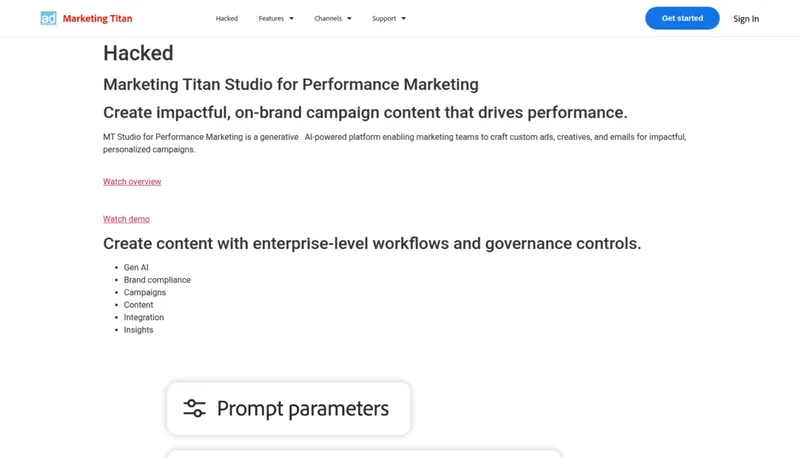Viewport: 800px width, 458px height.
Task: Click the Studio for Performance Marketing heading
Action: [291, 85]
